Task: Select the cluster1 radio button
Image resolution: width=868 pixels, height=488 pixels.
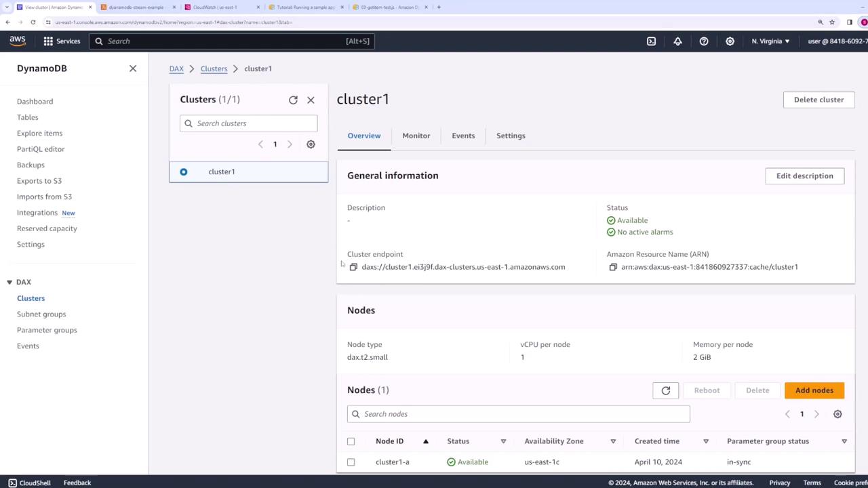Action: pos(184,172)
